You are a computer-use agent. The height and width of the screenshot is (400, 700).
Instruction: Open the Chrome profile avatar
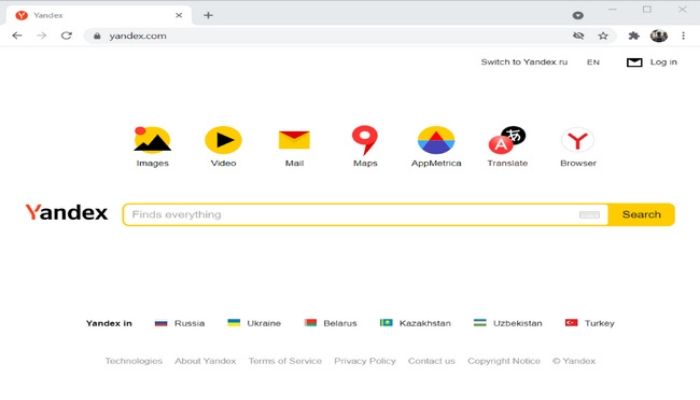(x=659, y=36)
